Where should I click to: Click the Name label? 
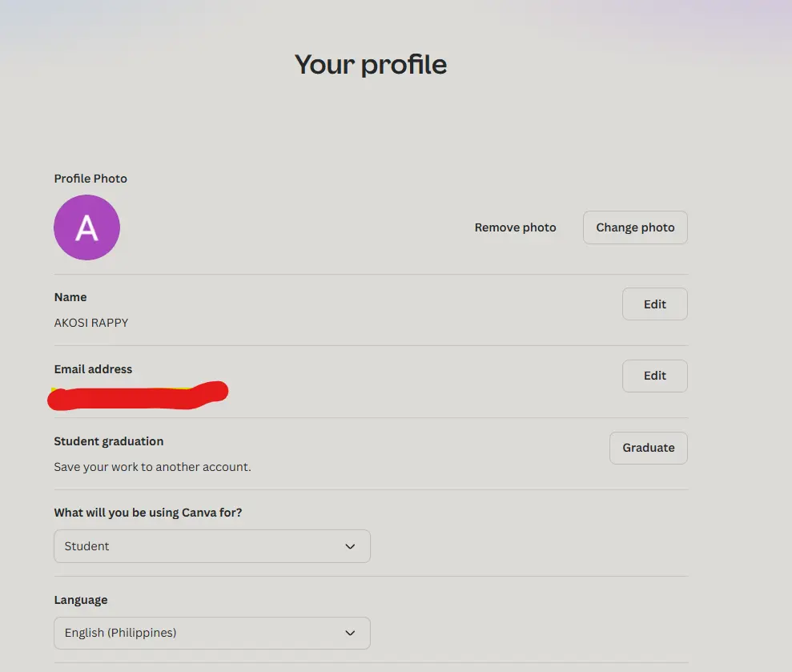pyautogui.click(x=70, y=297)
